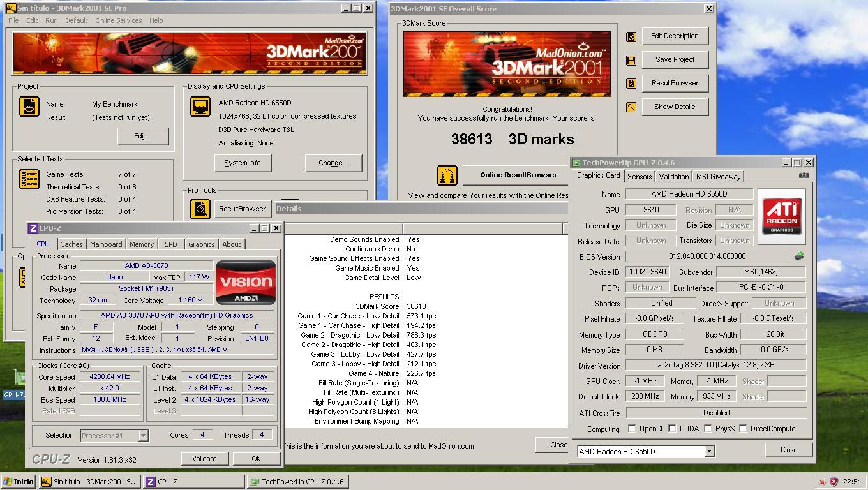Click the Show Details button
This screenshot has width=868, height=490.
tap(675, 107)
